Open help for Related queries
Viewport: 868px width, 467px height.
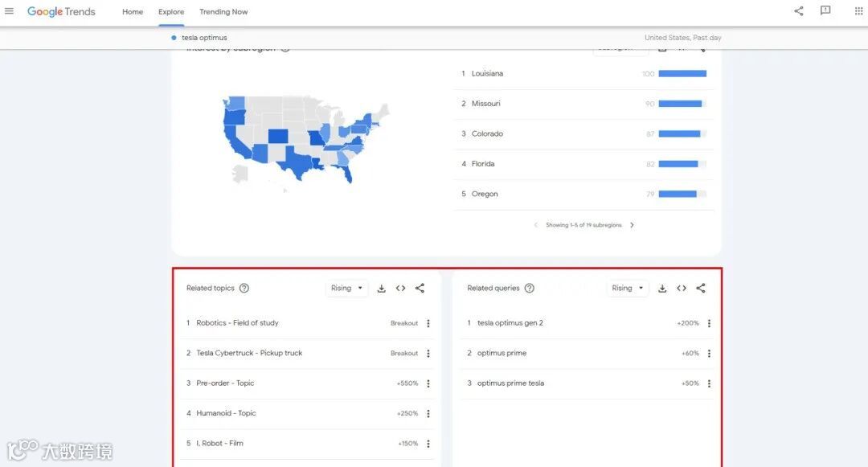point(529,289)
